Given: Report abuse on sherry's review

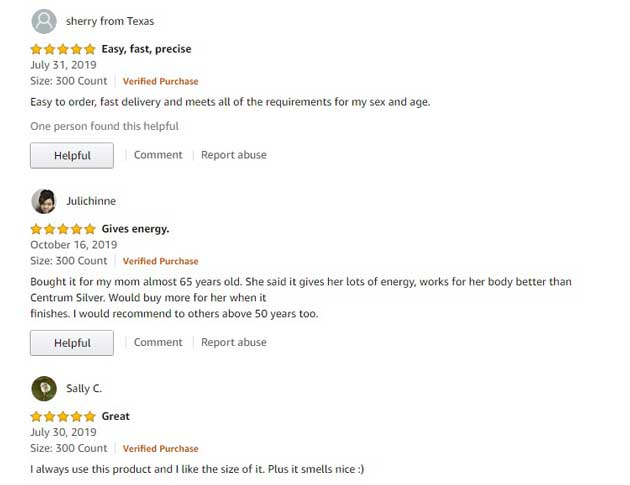Looking at the screenshot, I should 234,155.
